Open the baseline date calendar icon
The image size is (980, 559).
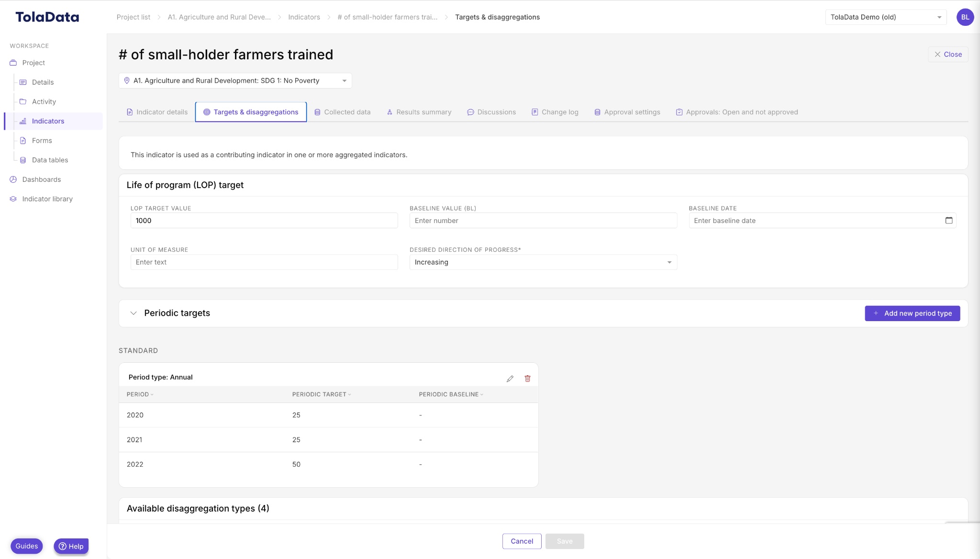(x=949, y=221)
